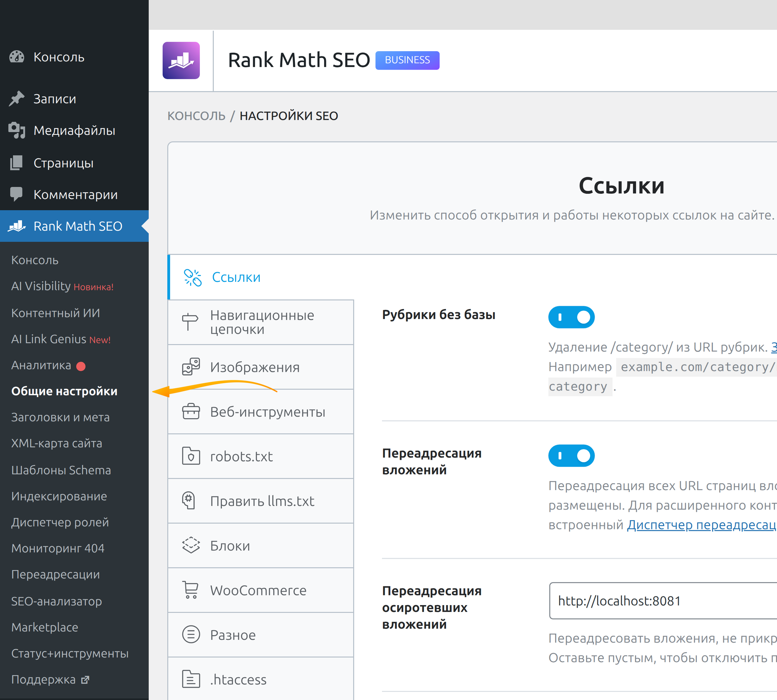Click the broken-chain Ссылки tab icon
The height and width of the screenshot is (700, 777).
pos(193,277)
